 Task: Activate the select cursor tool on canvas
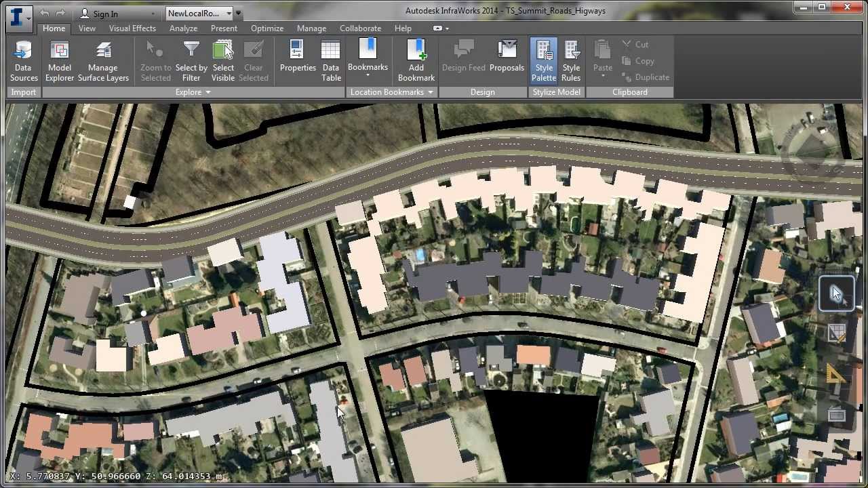pyautogui.click(x=836, y=294)
